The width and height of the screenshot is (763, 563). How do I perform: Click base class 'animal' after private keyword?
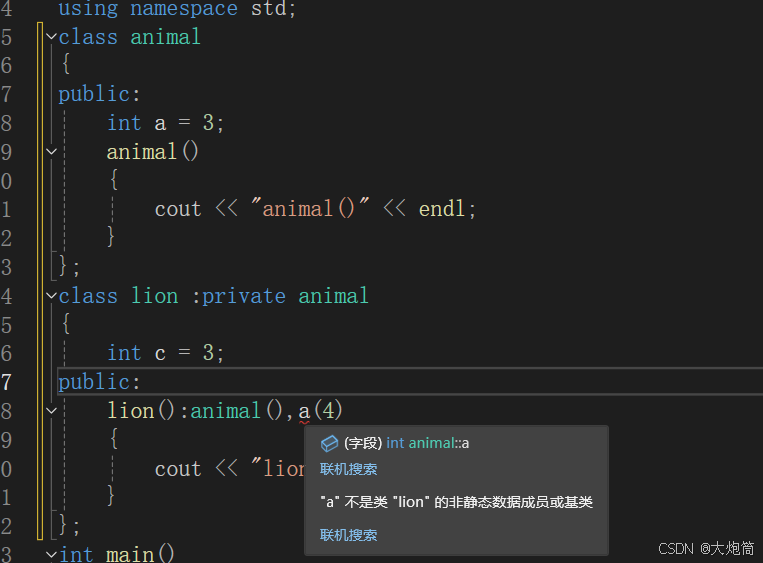333,296
